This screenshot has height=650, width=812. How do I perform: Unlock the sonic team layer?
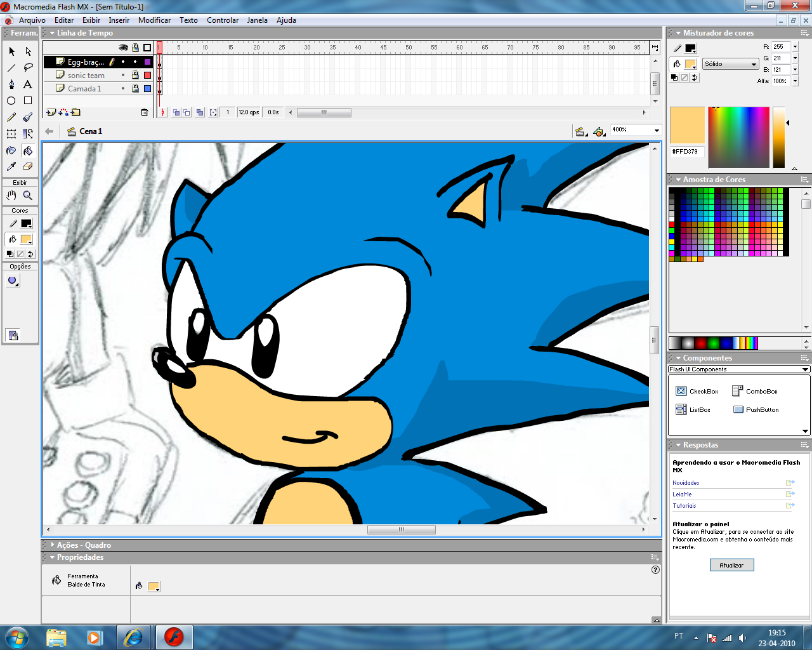(x=135, y=75)
